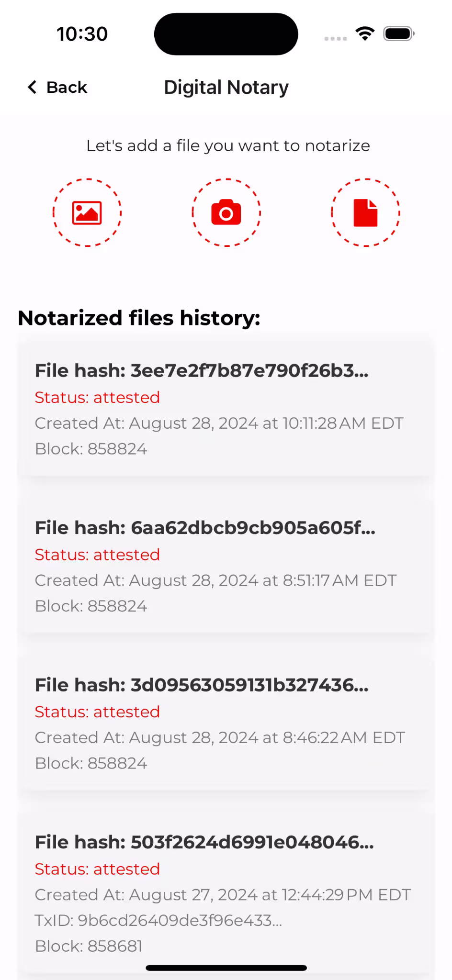The width and height of the screenshot is (452, 980).
Task: Go back using the Back label
Action: tap(67, 87)
